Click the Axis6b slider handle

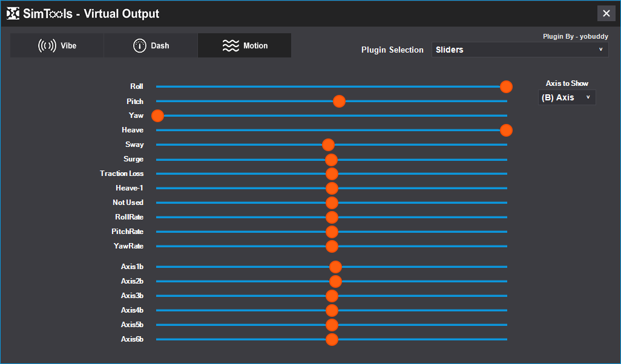(x=332, y=339)
